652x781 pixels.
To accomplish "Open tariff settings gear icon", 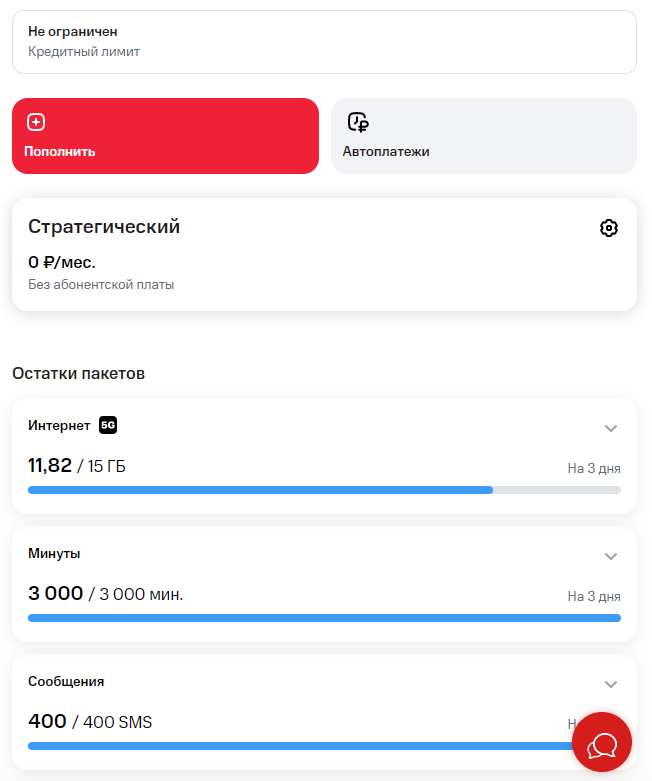I will tap(609, 228).
